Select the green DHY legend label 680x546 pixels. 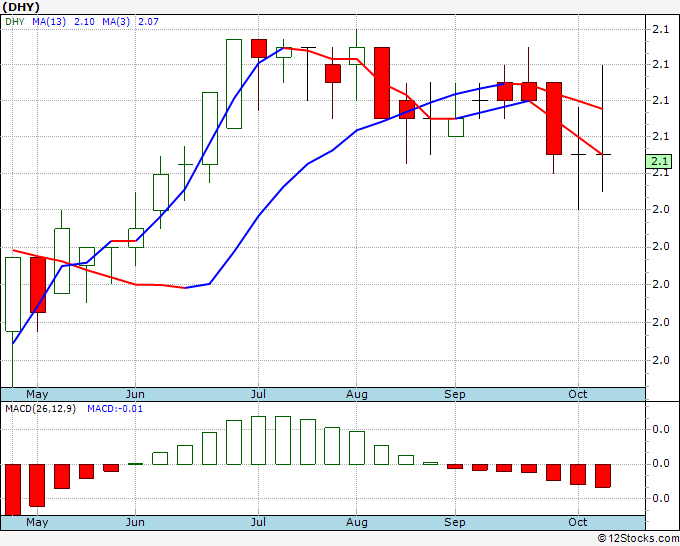15,21
